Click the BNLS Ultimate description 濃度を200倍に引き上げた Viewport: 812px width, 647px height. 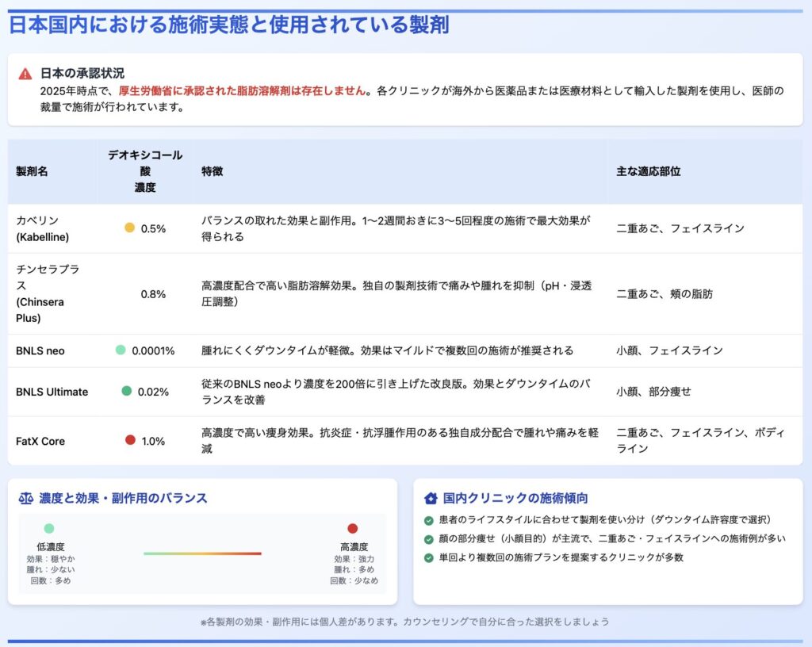pyautogui.click(x=396, y=392)
